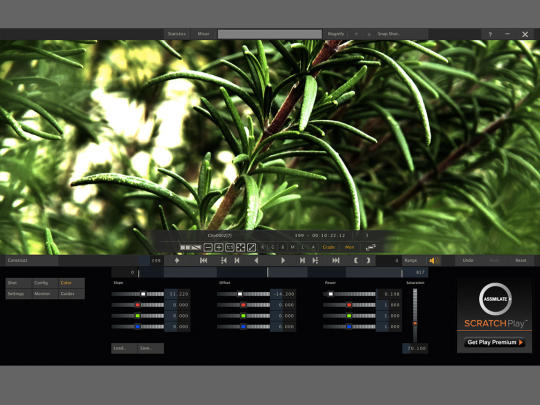540x405 pixels.
Task: Click the help question mark icon
Action: pos(490,34)
